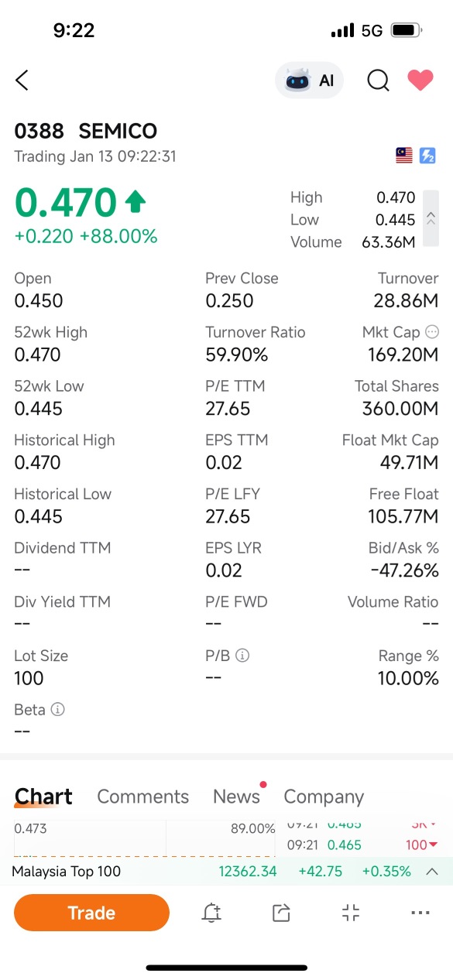Show the P/B info tooltip
453x980 pixels.
tap(242, 656)
